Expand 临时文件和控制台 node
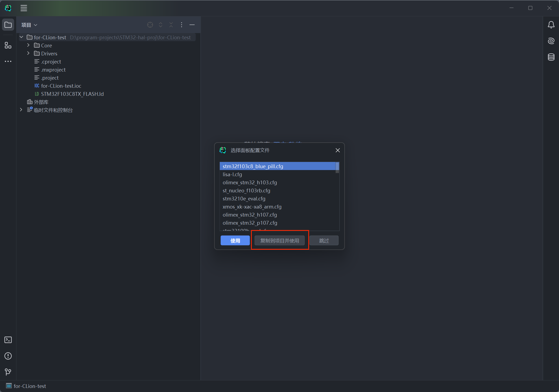The height and width of the screenshot is (392, 559). [x=21, y=110]
